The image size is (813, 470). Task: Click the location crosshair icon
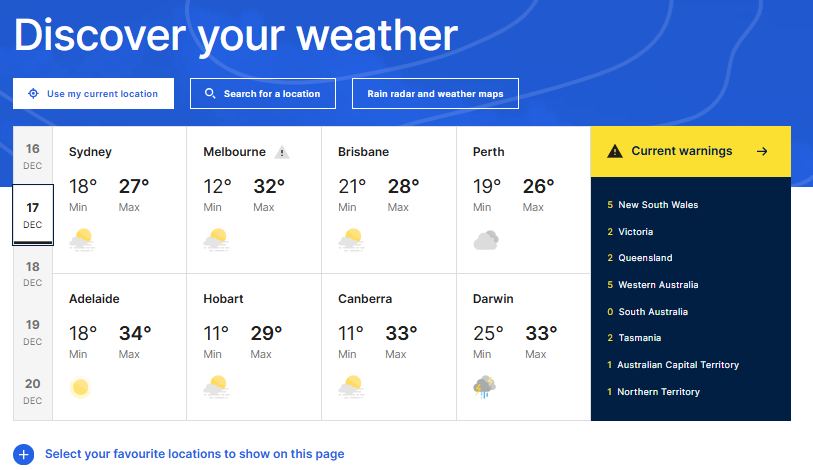click(33, 94)
